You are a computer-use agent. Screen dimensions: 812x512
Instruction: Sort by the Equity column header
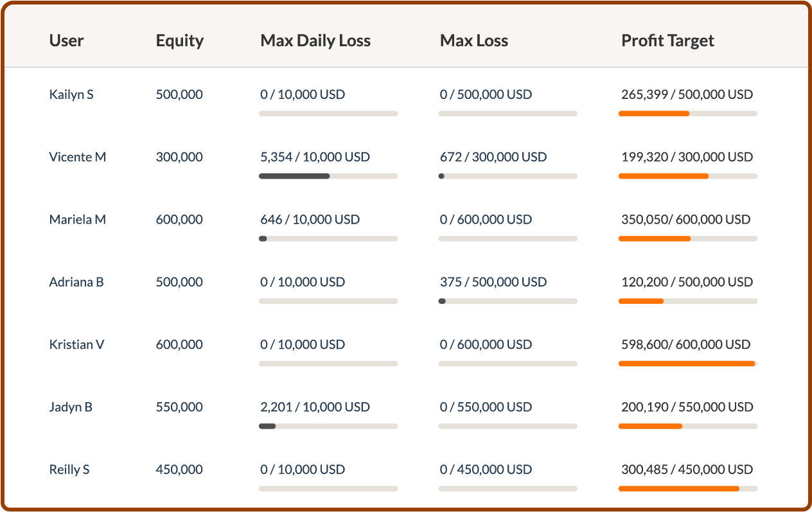coord(179,40)
